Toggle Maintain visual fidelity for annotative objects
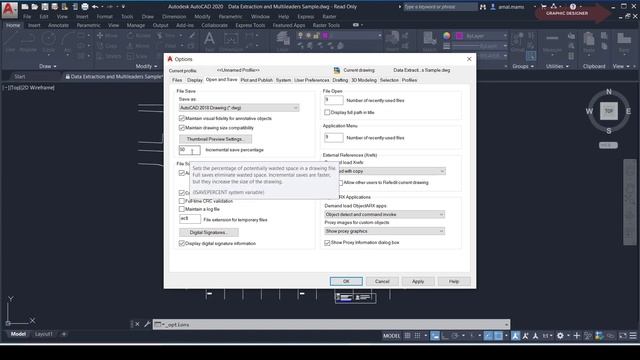Viewport: 640px width, 360px height. pos(182,118)
